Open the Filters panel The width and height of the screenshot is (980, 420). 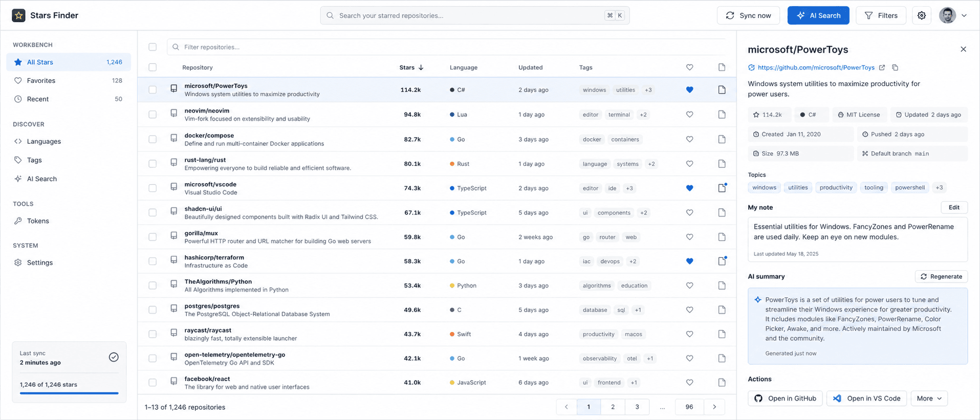tap(881, 15)
